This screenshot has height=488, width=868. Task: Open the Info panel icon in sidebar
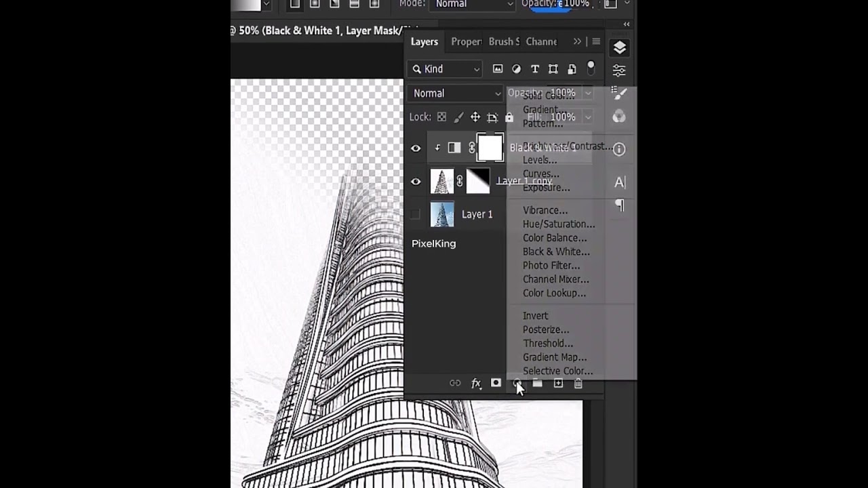[x=619, y=149]
